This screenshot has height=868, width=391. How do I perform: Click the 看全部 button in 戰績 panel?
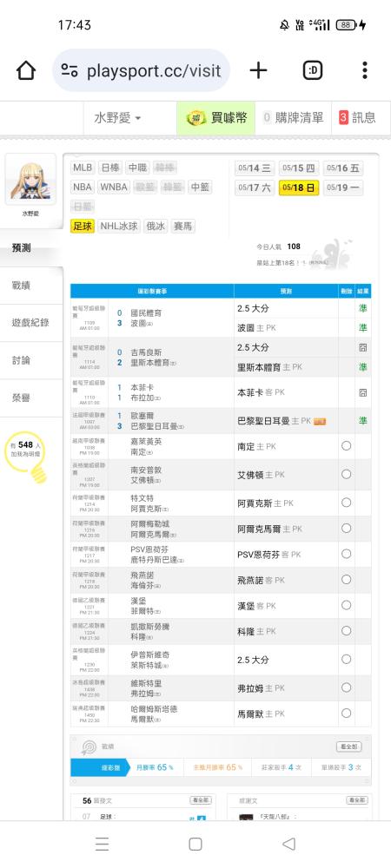349,746
